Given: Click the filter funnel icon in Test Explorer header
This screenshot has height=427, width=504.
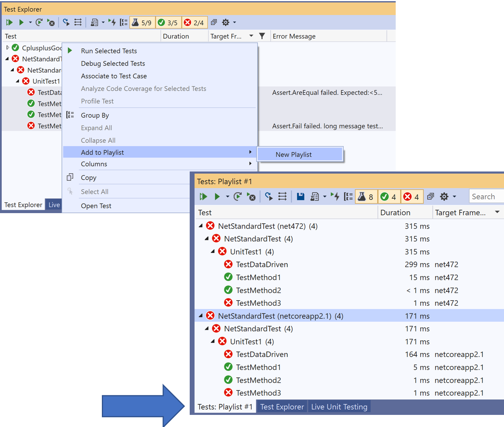Looking at the screenshot, I should point(262,36).
